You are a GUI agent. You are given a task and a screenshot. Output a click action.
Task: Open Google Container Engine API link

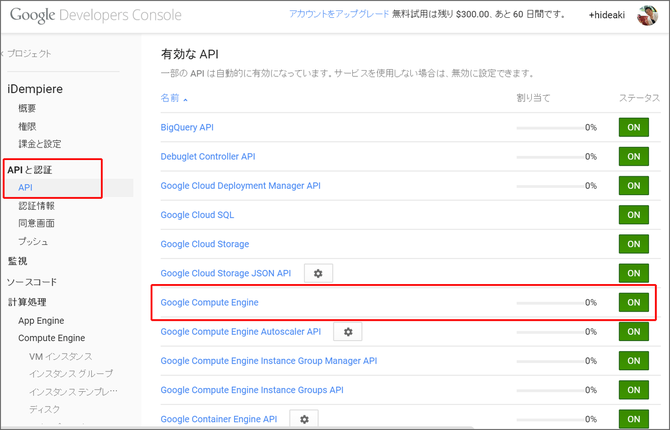pos(219,419)
